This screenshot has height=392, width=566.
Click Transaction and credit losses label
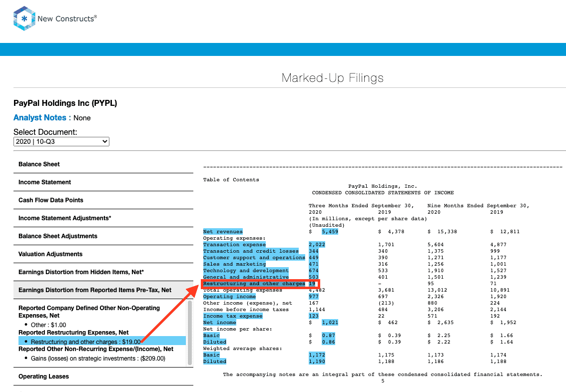251,251
